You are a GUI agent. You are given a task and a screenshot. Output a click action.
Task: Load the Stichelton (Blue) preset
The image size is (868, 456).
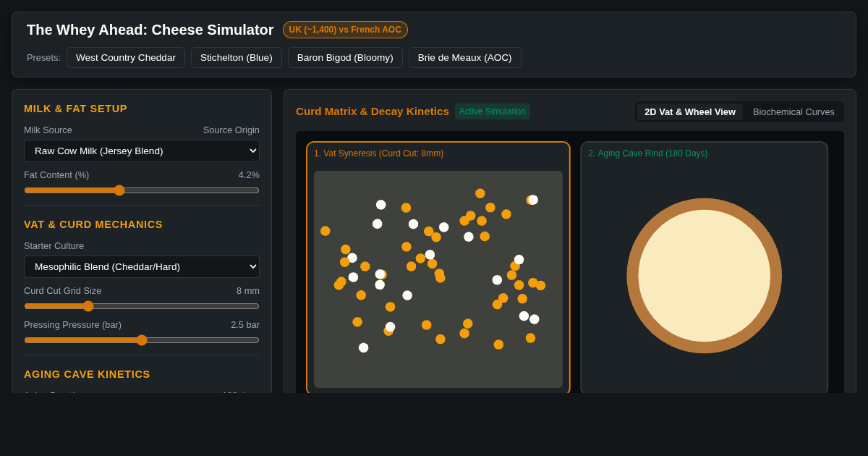[237, 58]
